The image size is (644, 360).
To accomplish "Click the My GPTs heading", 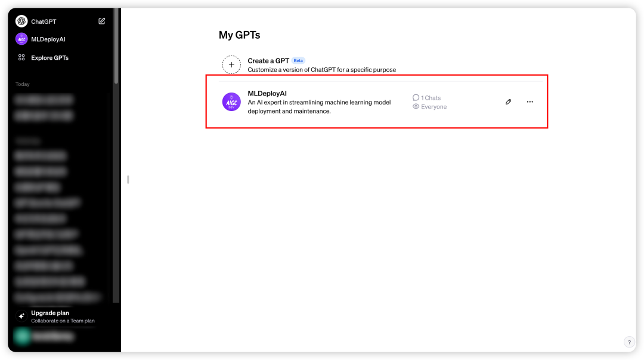I will (240, 35).
